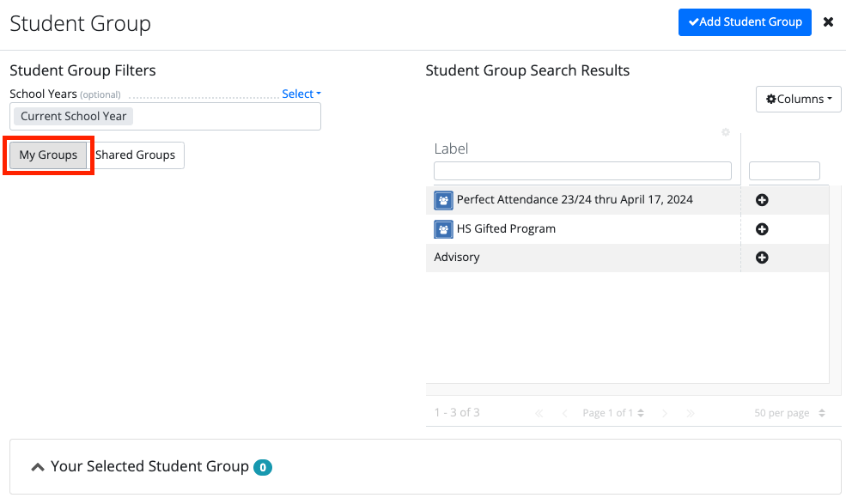This screenshot has height=504, width=846.
Task: Click the plus icon on the HS Gifted Program row
Action: coord(761,228)
